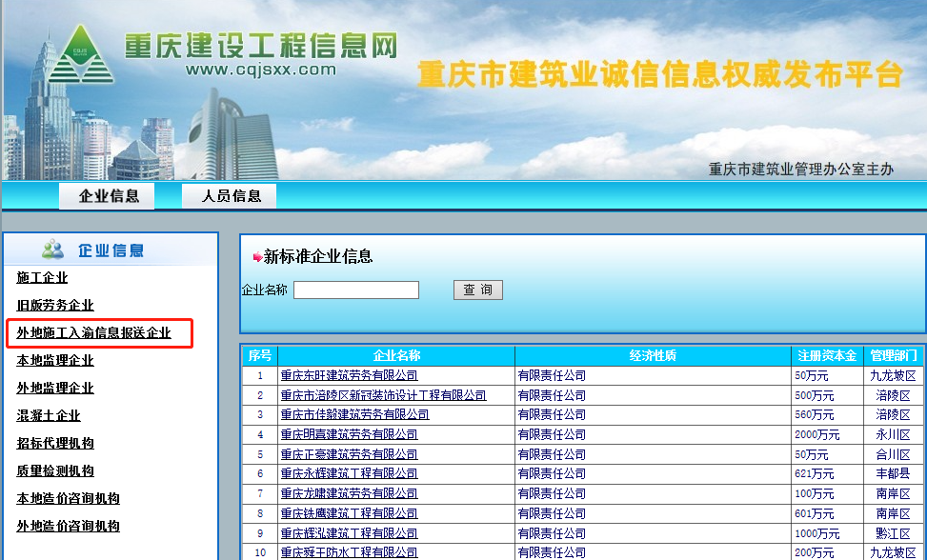The width and height of the screenshot is (927, 560).
Task: Click the 企业名称 search input field
Action: [355, 290]
